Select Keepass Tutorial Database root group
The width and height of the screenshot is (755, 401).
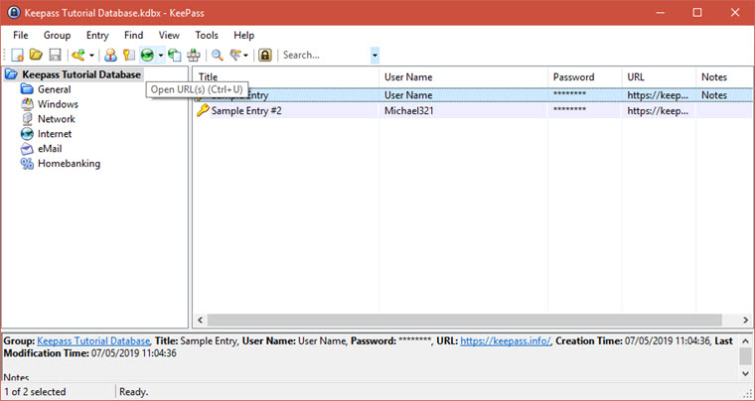click(81, 75)
